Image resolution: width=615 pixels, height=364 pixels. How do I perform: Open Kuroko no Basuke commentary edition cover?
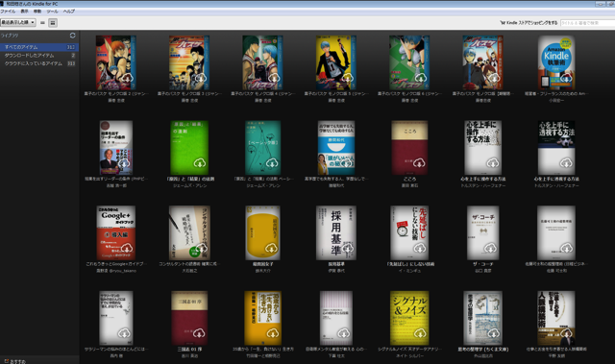coord(482,62)
